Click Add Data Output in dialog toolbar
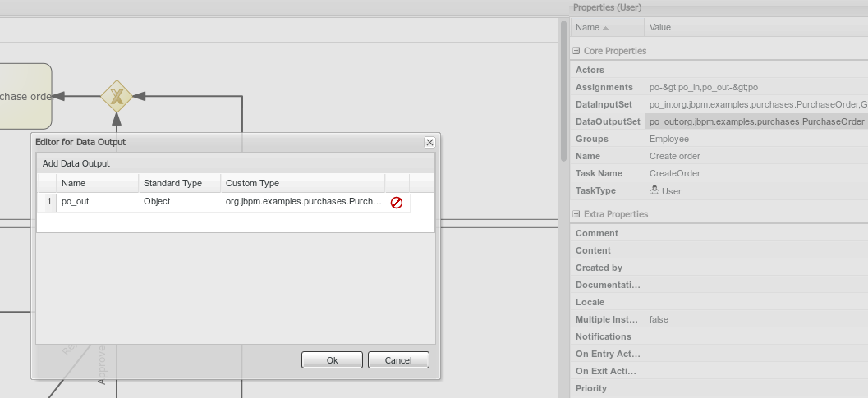The width and height of the screenshot is (868, 398). (x=76, y=163)
